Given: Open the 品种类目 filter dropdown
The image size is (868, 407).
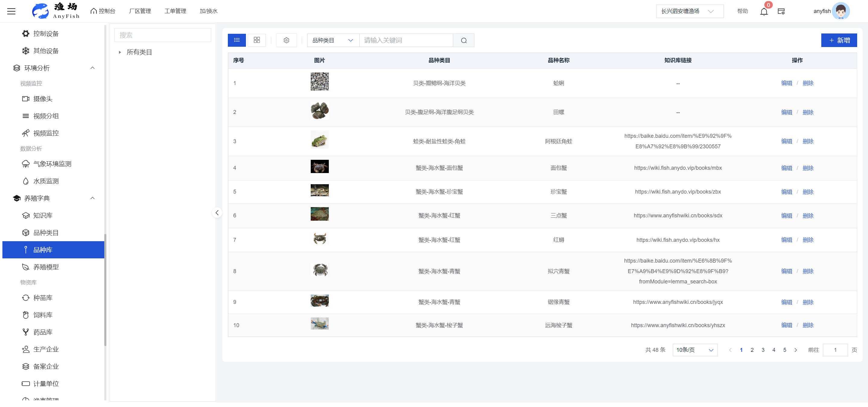Looking at the screenshot, I should pyautogui.click(x=332, y=40).
